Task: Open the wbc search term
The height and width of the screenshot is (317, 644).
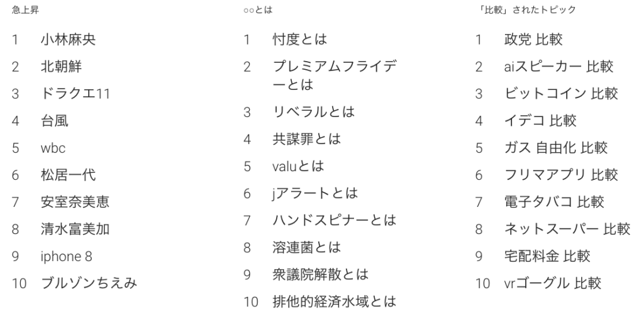Action: click(x=53, y=148)
